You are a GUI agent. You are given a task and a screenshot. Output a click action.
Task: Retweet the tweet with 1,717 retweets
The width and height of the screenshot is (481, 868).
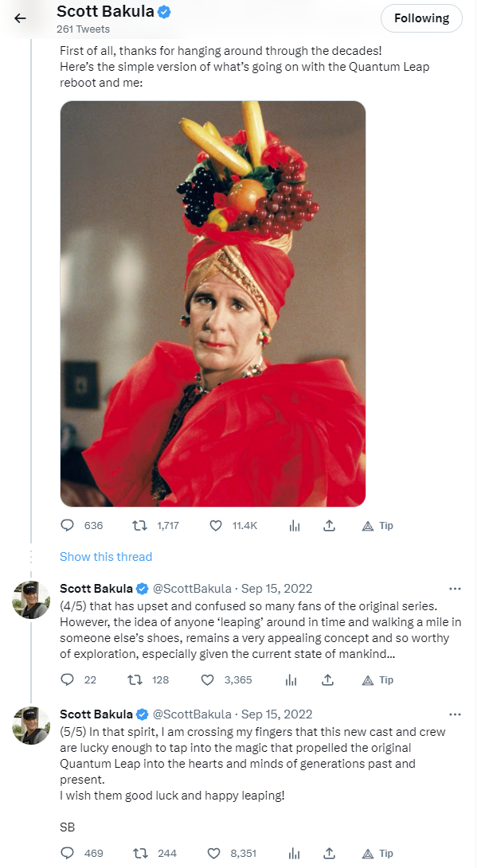coord(139,526)
